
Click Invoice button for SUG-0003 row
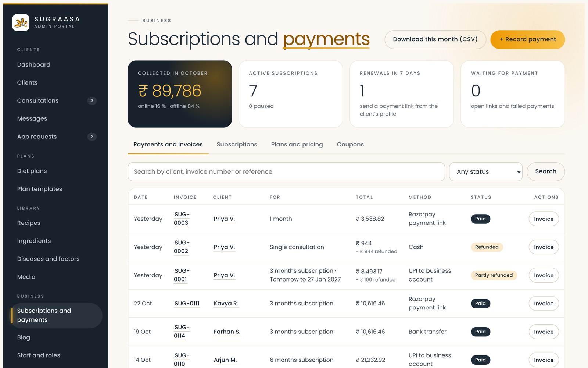click(x=544, y=219)
